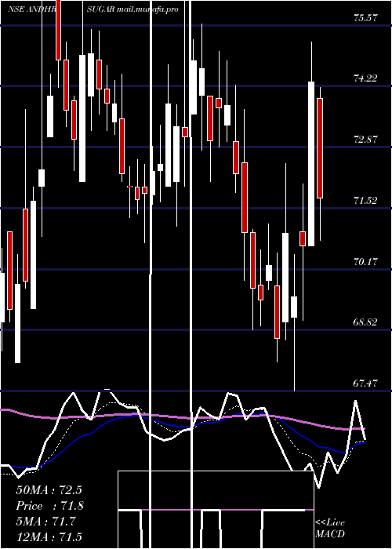Click the mail.munafa.pro watermark text
This screenshot has width=392, height=549.
(147, 9)
